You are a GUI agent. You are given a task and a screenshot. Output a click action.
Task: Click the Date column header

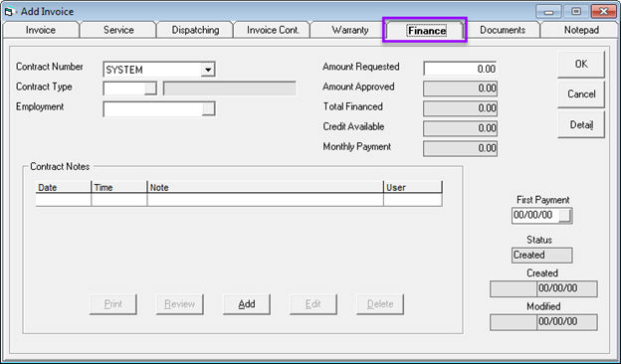pos(64,188)
